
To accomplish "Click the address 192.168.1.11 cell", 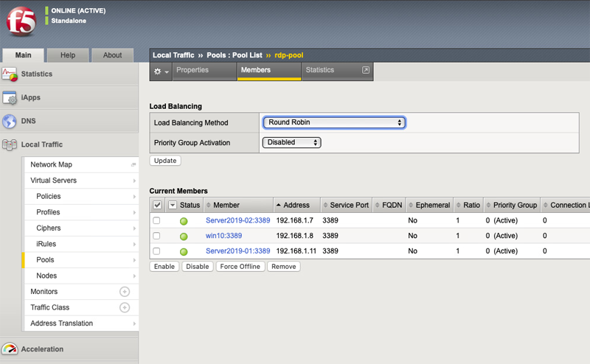I will [x=296, y=251].
